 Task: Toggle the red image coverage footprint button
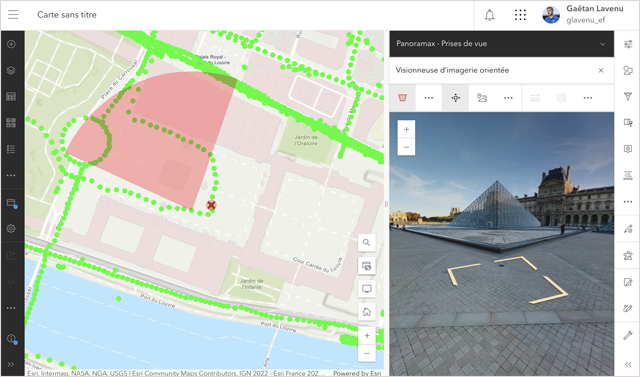tap(402, 98)
